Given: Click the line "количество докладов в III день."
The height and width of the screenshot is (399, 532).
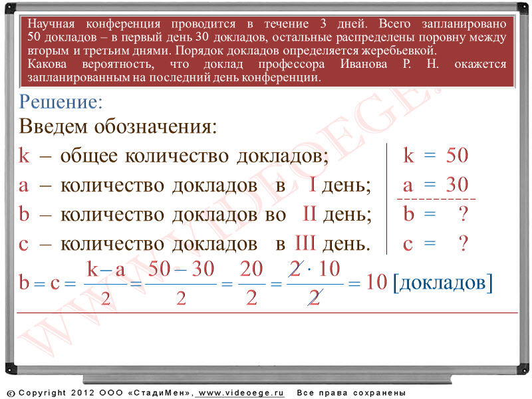Looking at the screenshot, I should 215,243.
